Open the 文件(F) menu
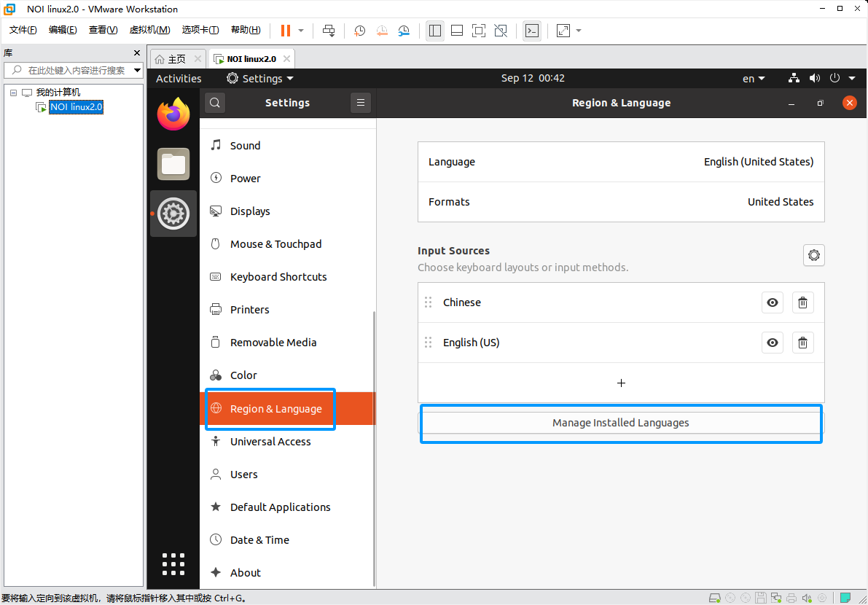This screenshot has height=605, width=868. coord(23,30)
